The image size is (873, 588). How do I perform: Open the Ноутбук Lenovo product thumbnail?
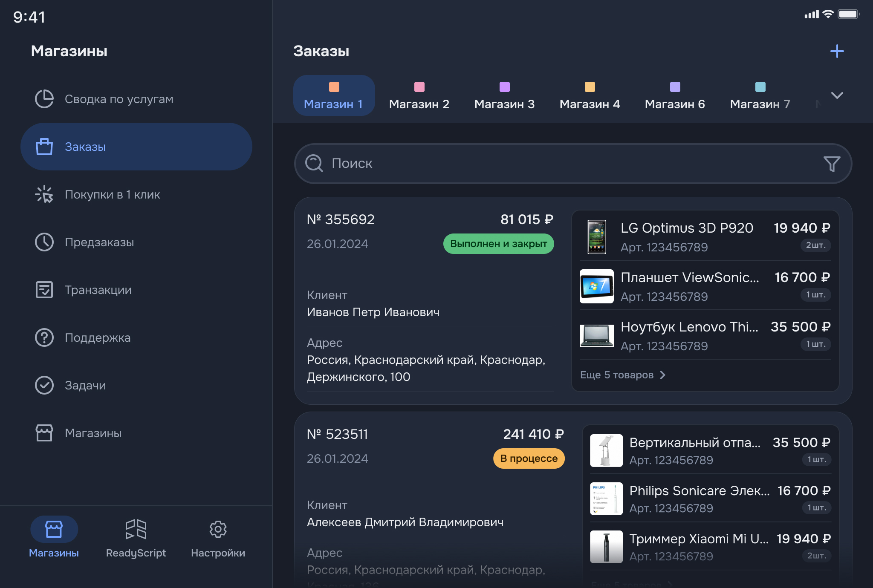point(597,336)
